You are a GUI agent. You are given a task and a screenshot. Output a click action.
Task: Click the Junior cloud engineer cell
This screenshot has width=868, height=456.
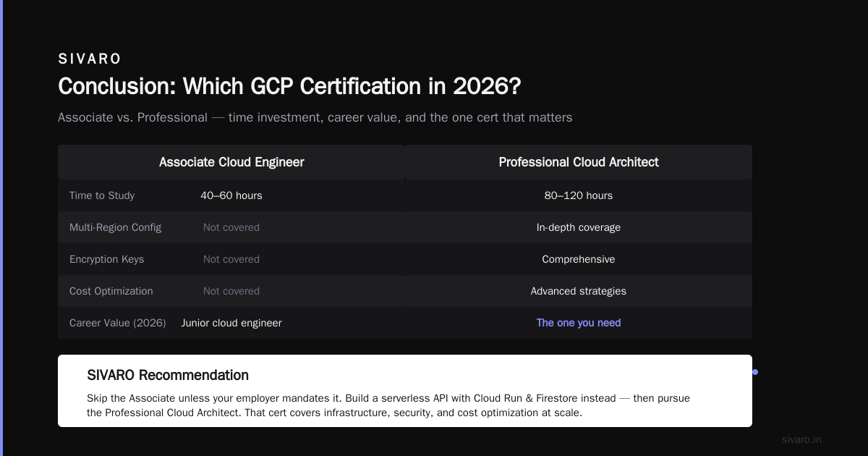[x=231, y=323]
